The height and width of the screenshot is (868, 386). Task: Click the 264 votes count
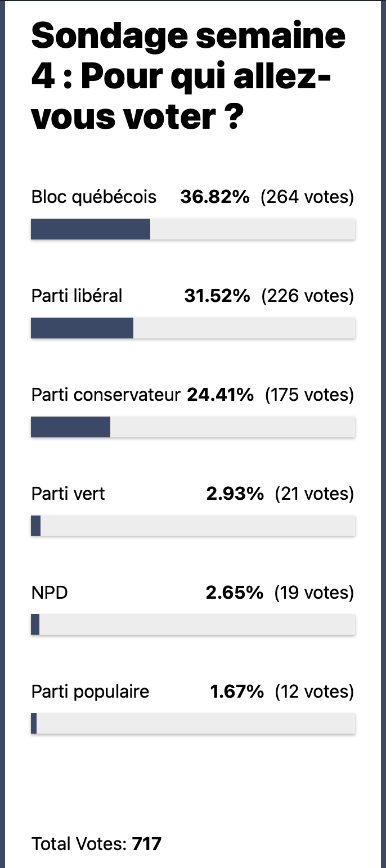[307, 197]
